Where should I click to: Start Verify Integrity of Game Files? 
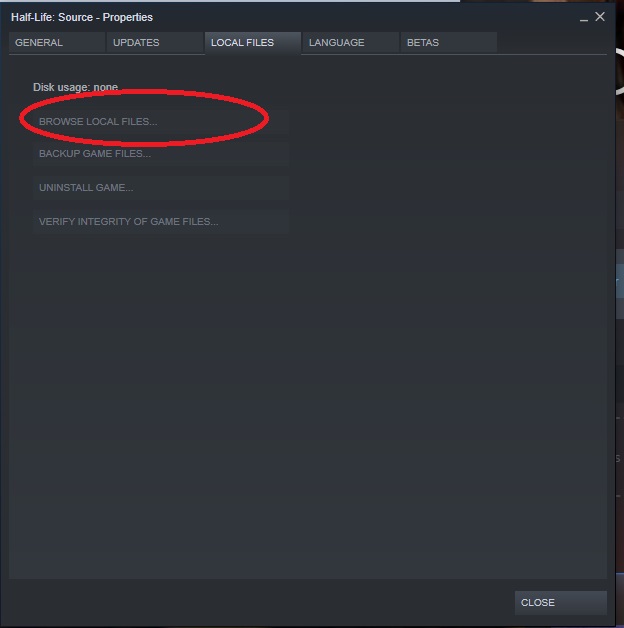[161, 221]
